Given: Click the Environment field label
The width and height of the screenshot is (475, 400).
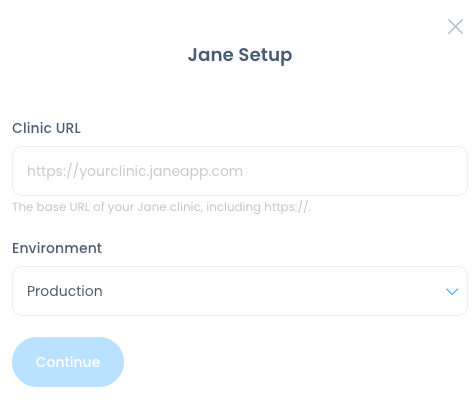Looking at the screenshot, I should [x=57, y=248].
